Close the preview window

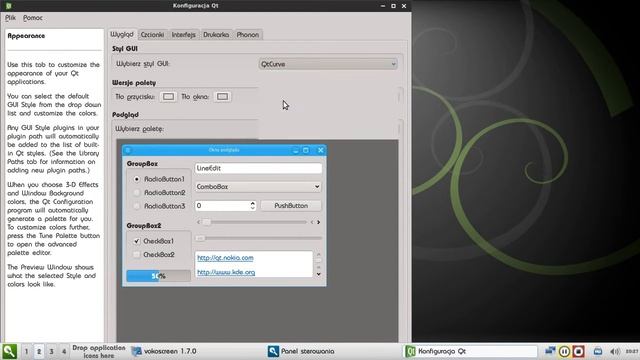point(321,150)
